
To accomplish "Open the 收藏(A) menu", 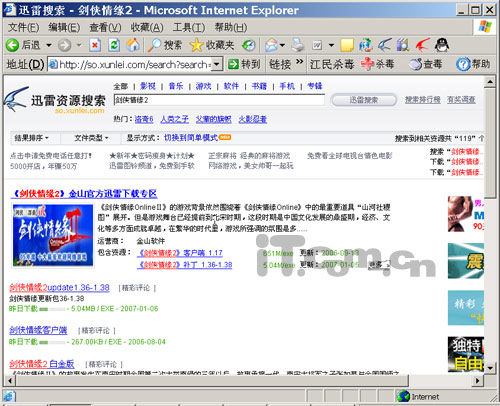I will [x=147, y=27].
